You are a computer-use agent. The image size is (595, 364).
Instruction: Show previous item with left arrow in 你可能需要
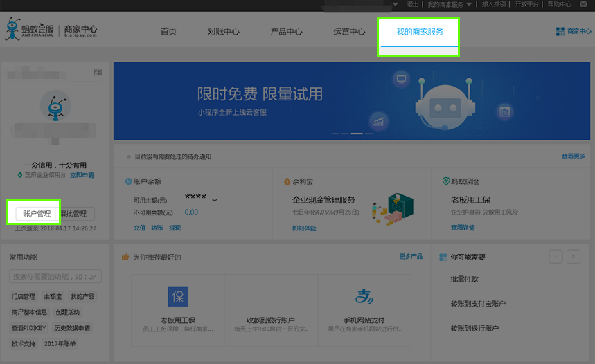pos(556,257)
